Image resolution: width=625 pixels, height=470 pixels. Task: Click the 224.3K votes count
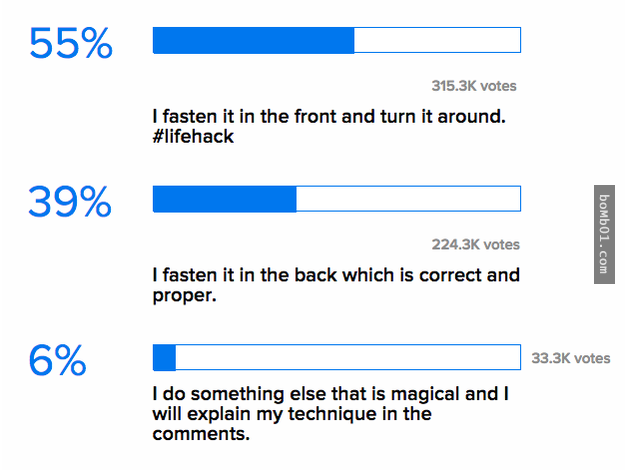coord(476,244)
